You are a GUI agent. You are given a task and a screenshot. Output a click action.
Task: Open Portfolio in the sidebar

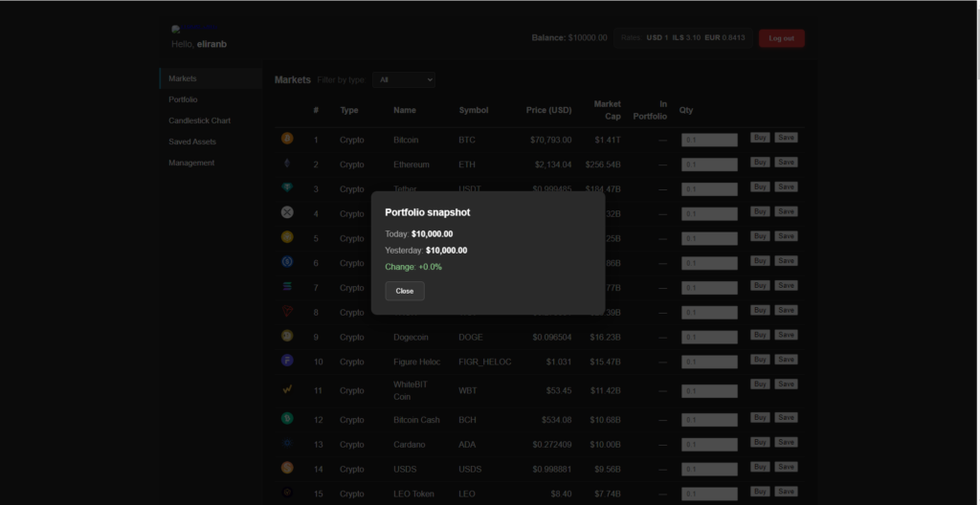(x=183, y=99)
